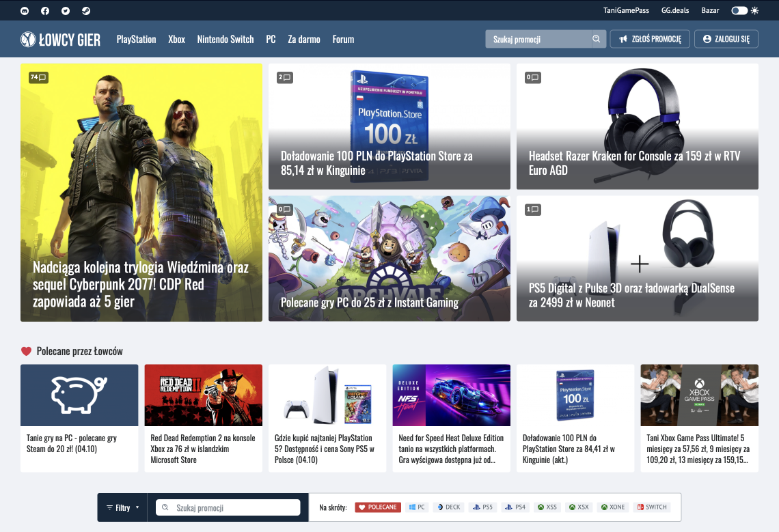Viewport: 779px width, 532px height.
Task: Select the XSS shortcut filter
Action: tap(547, 507)
